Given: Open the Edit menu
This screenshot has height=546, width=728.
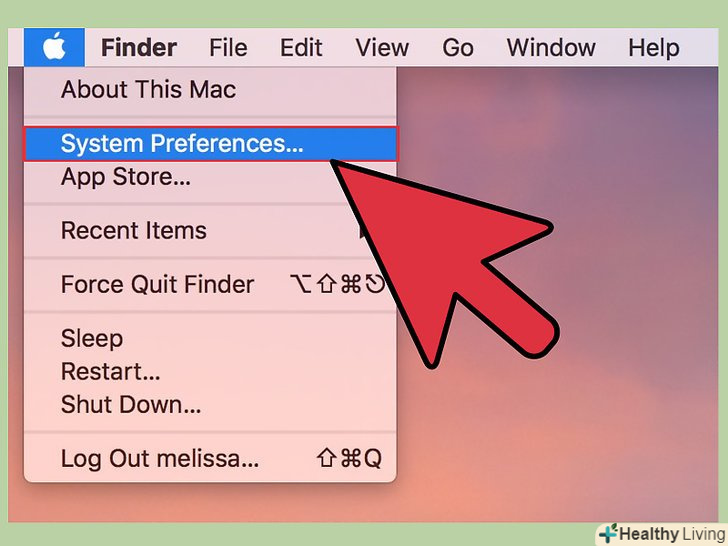Looking at the screenshot, I should click(x=301, y=48).
